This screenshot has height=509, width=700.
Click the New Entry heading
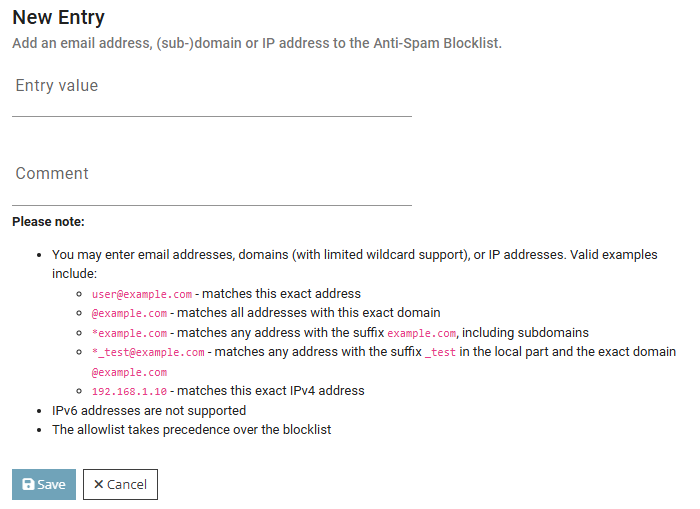[58, 17]
